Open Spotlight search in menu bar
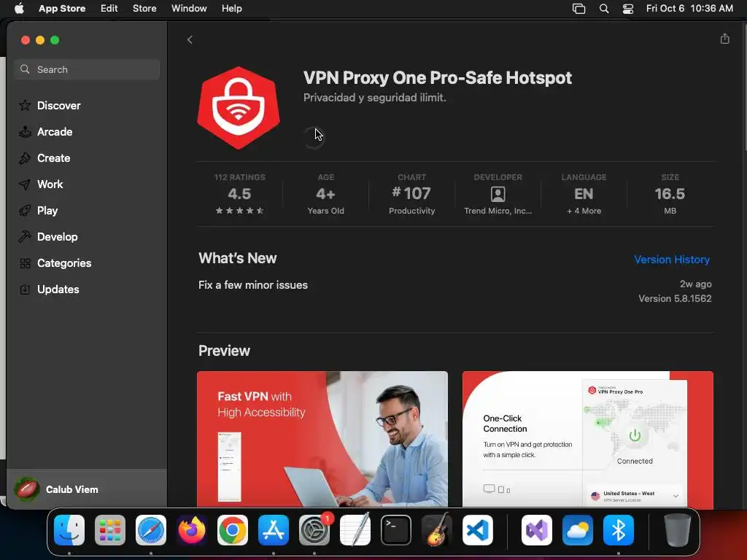The width and height of the screenshot is (747, 560). (x=603, y=9)
